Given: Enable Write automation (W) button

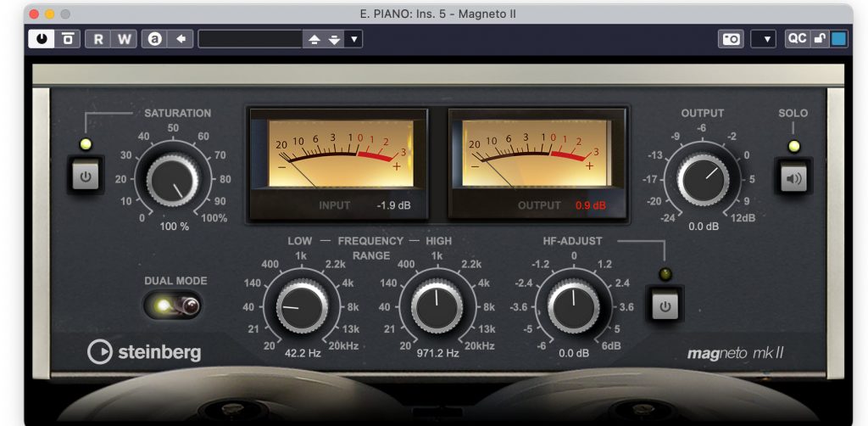Looking at the screenshot, I should point(125,39).
